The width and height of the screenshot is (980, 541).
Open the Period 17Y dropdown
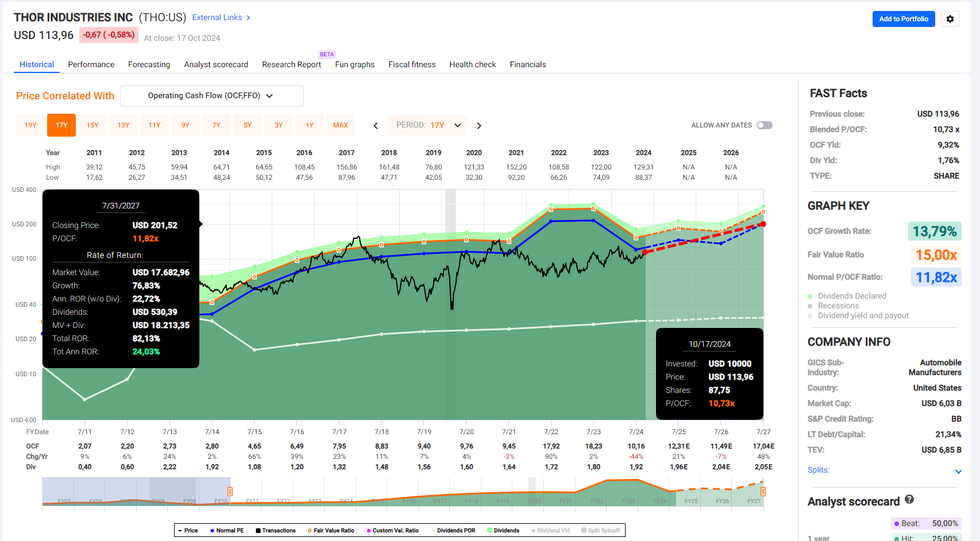click(x=427, y=125)
